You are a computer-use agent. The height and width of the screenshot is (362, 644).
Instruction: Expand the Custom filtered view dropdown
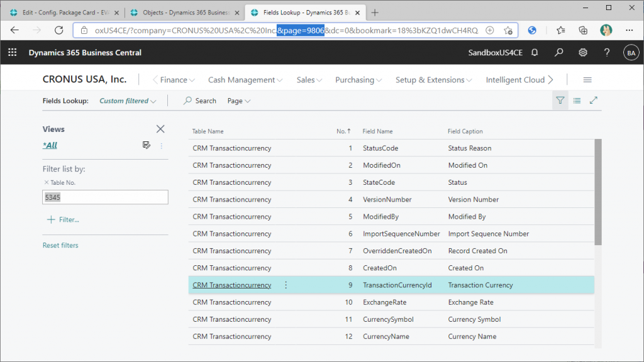pyautogui.click(x=128, y=101)
